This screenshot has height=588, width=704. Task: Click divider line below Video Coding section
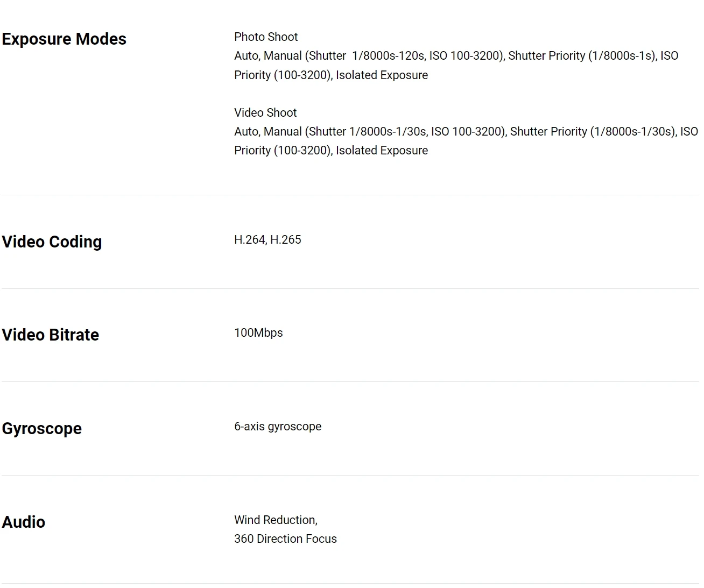pos(350,289)
